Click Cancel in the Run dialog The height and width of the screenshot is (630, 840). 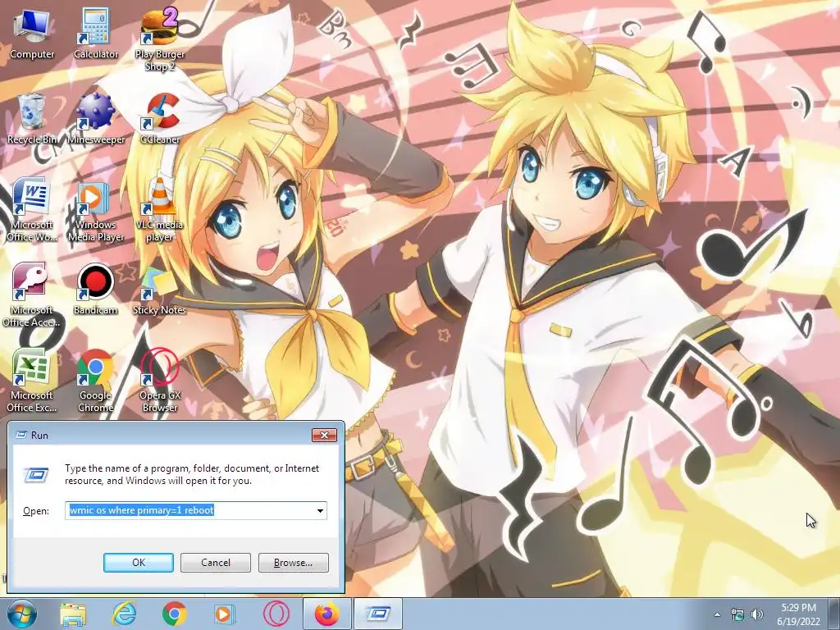216,563
